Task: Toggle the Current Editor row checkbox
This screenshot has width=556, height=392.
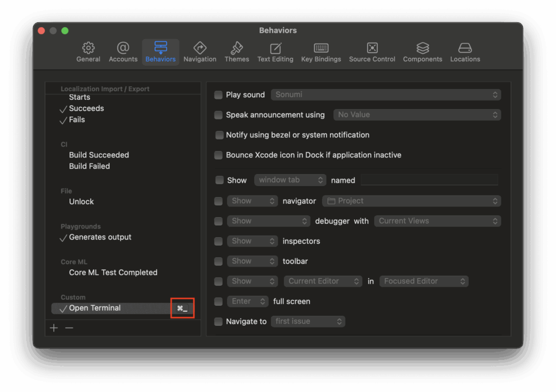Action: [x=218, y=281]
